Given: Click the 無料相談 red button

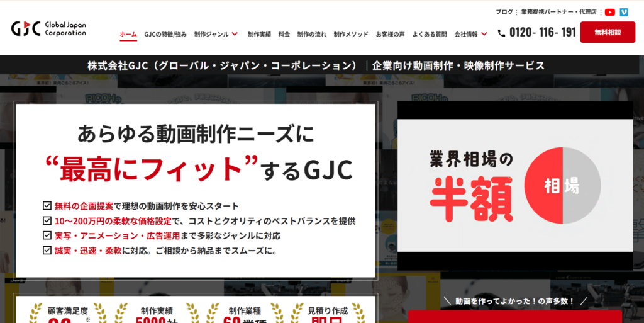Looking at the screenshot, I should click(608, 32).
